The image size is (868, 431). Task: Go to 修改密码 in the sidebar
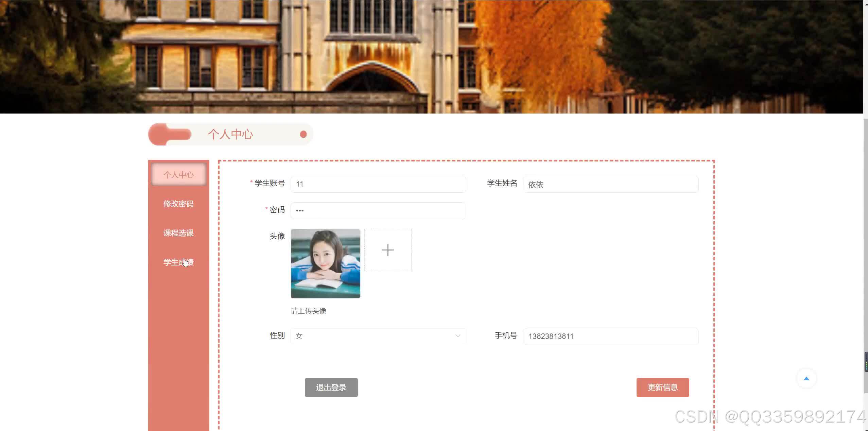[x=179, y=204]
